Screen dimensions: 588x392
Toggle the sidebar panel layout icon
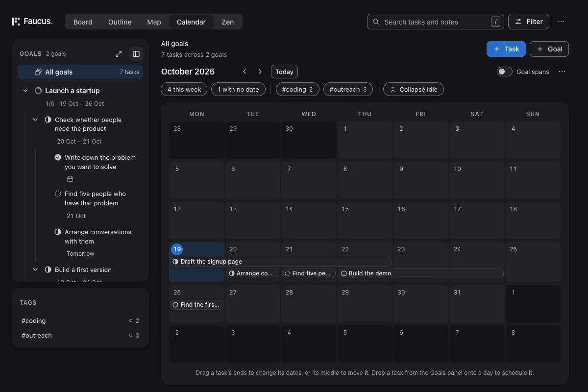point(136,54)
